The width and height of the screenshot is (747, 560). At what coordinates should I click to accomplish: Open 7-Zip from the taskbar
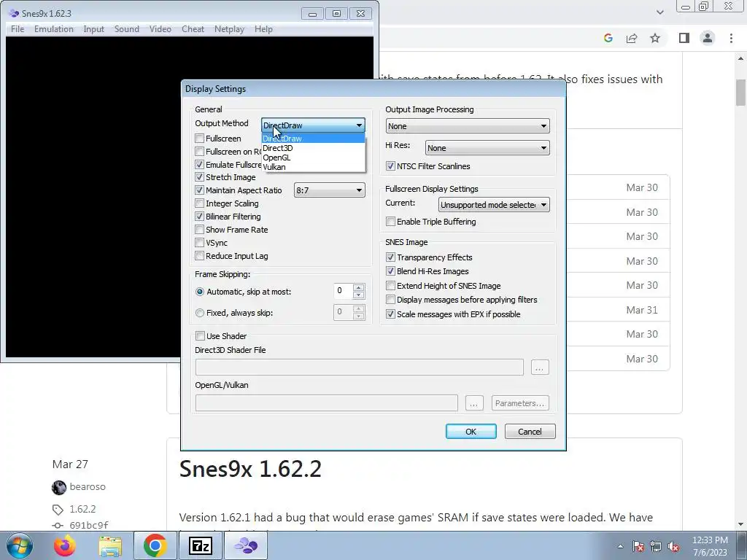pos(200,545)
